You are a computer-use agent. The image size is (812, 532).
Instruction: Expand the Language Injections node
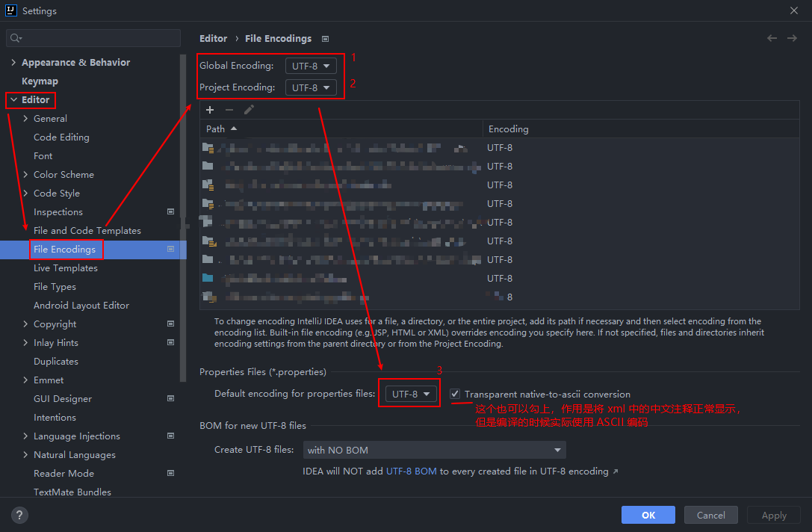pos(25,436)
